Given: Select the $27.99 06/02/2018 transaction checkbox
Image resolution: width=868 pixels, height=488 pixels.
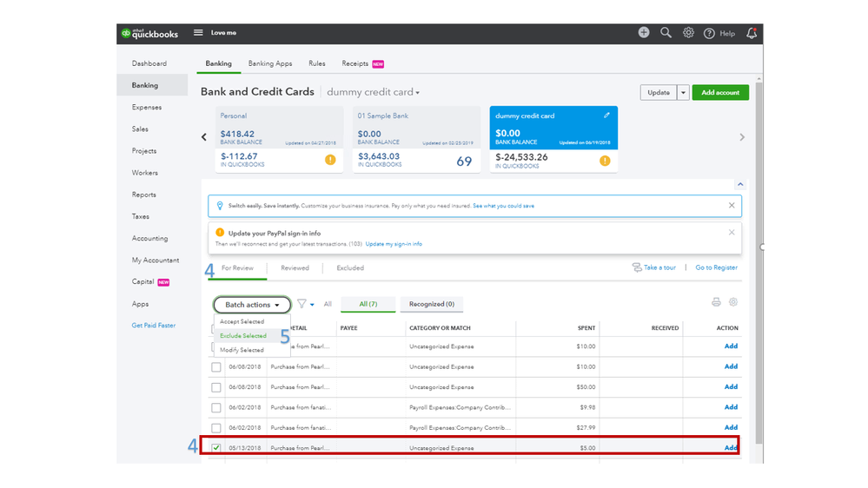Looking at the screenshot, I should [216, 428].
